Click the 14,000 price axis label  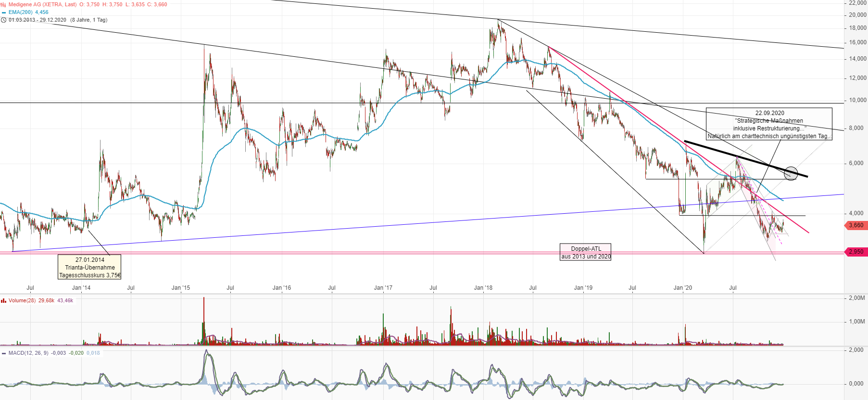point(857,59)
